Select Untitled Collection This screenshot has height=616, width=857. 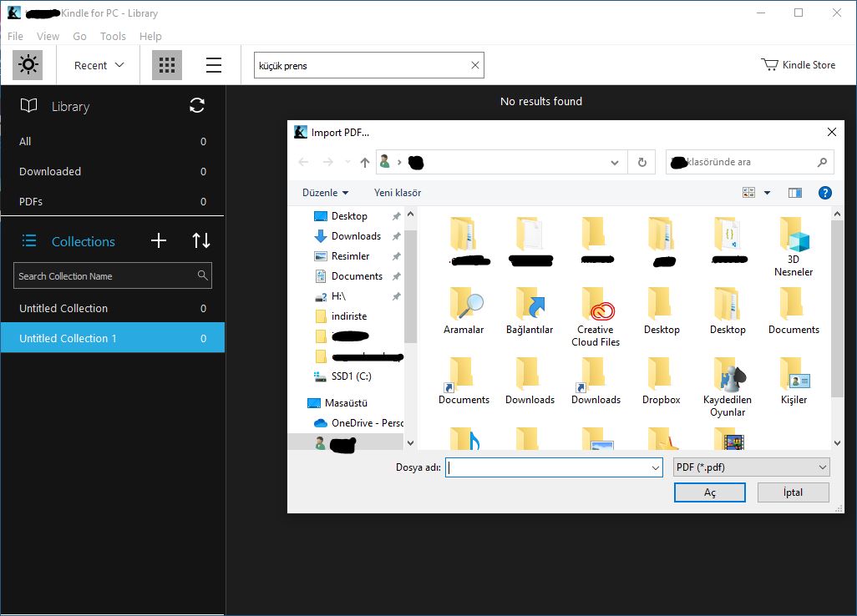tap(113, 308)
